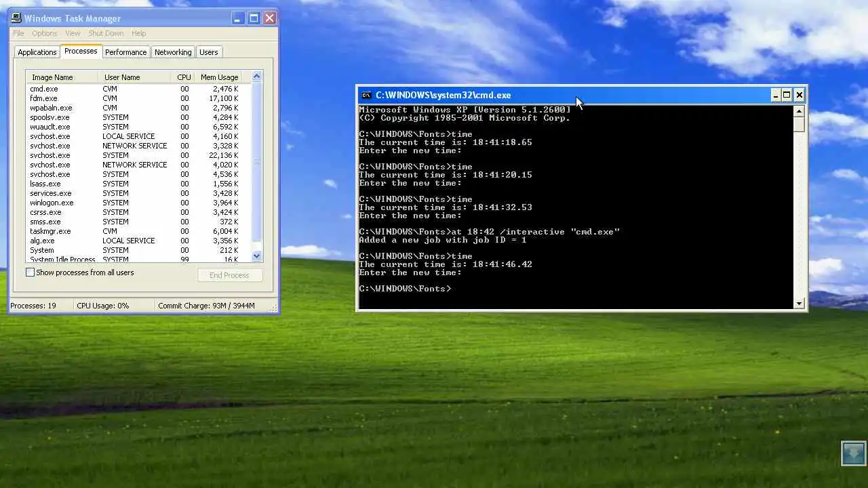This screenshot has width=868, height=488.
Task: Select the svchost.exe row using 22,136 K
Action: 138,155
